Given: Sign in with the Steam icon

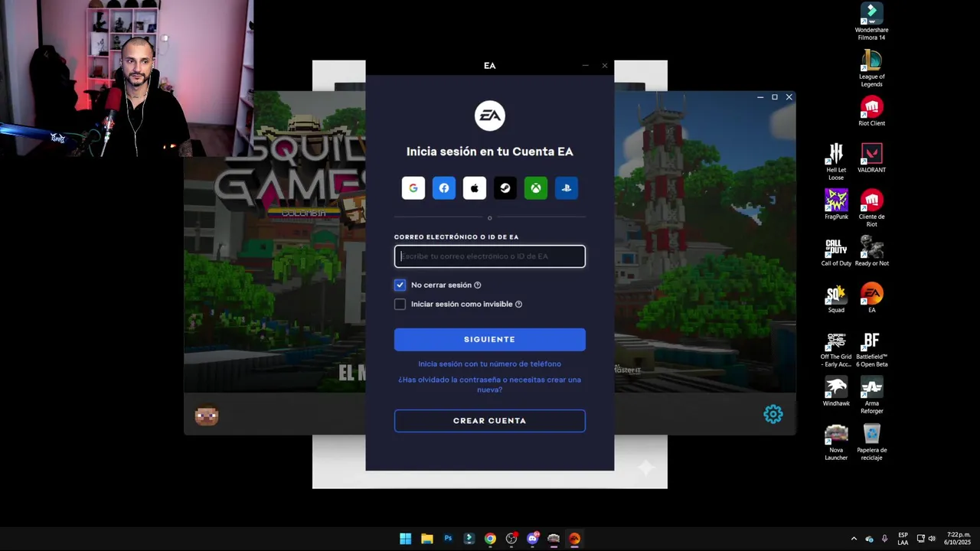Looking at the screenshot, I should 505,188.
